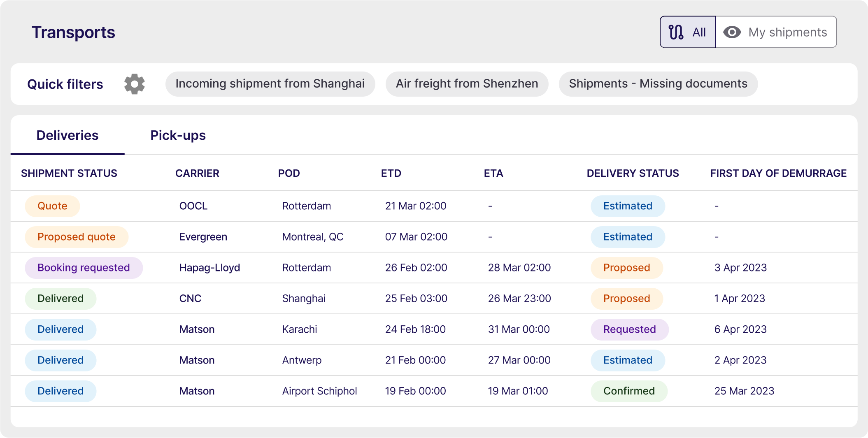Click the Delivered badge on the CNC row

(61, 298)
